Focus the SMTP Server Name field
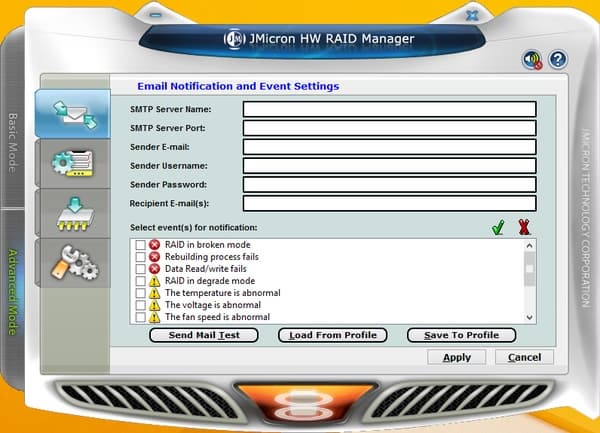This screenshot has width=600, height=433. click(x=390, y=109)
